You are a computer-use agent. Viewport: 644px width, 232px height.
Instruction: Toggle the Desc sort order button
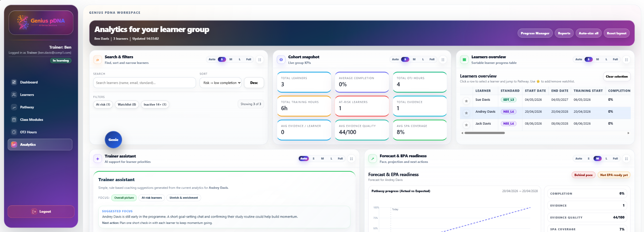pyautogui.click(x=254, y=83)
